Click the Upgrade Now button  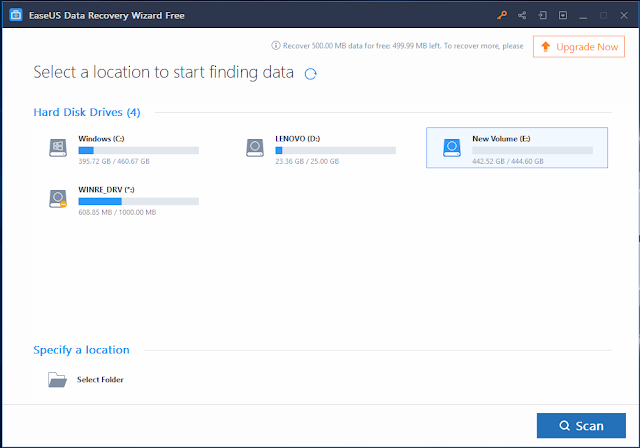pyautogui.click(x=579, y=47)
